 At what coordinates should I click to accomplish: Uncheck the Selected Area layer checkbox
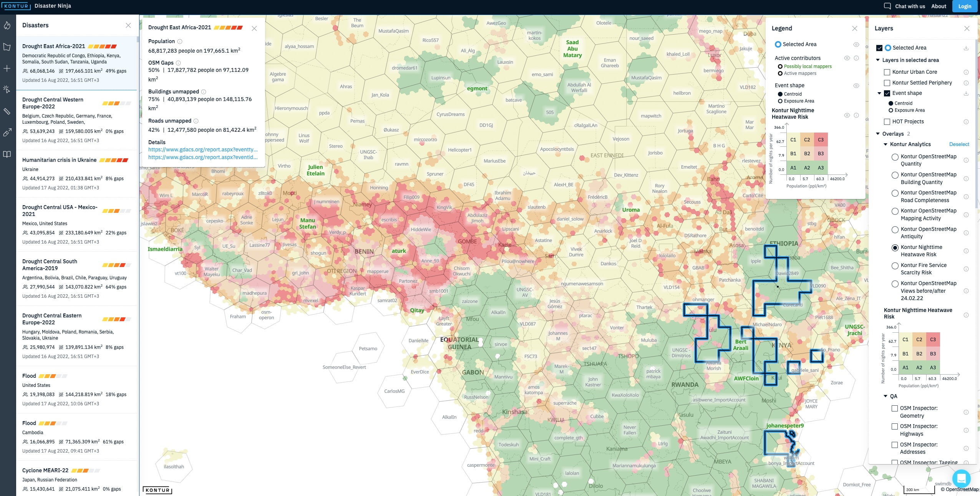[x=879, y=48]
